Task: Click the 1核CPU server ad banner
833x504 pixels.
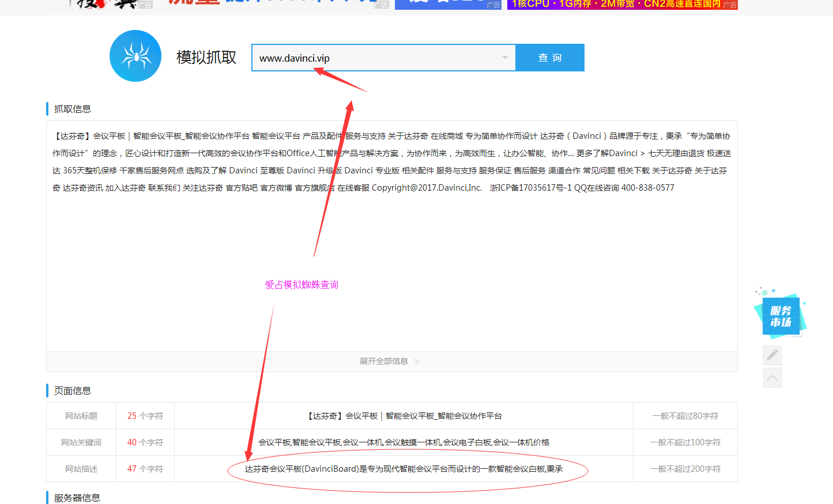Action: click(623, 5)
